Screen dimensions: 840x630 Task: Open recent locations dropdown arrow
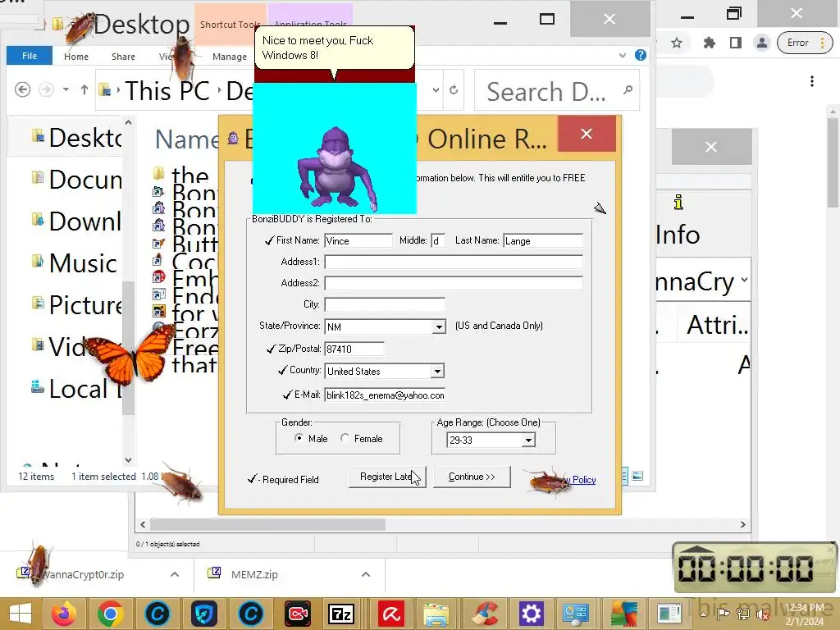pyautogui.click(x=66, y=89)
